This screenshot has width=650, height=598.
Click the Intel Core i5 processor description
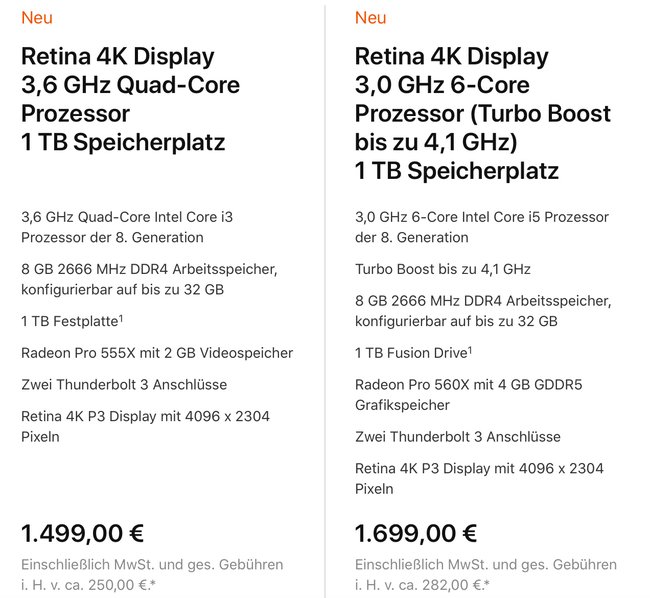click(x=482, y=227)
